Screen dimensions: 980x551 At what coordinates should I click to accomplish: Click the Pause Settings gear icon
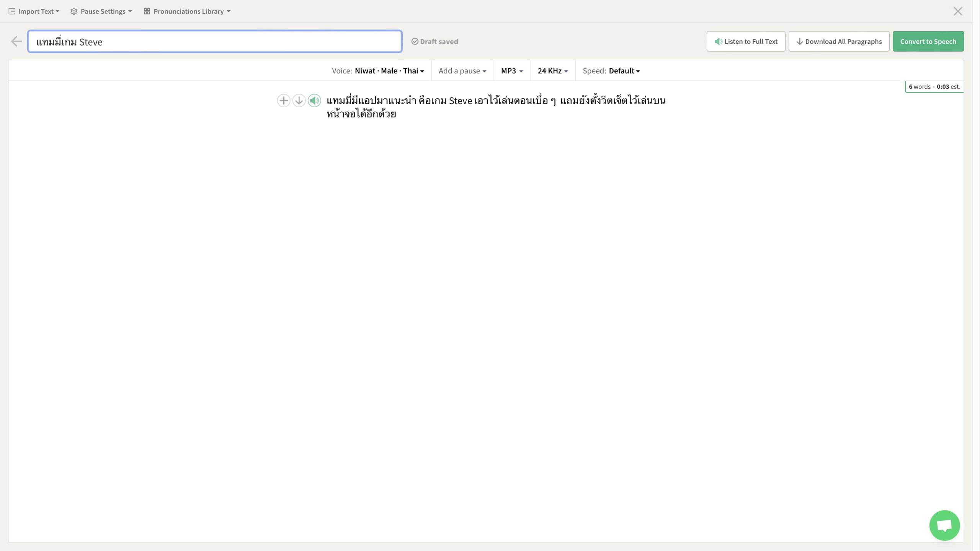point(74,11)
